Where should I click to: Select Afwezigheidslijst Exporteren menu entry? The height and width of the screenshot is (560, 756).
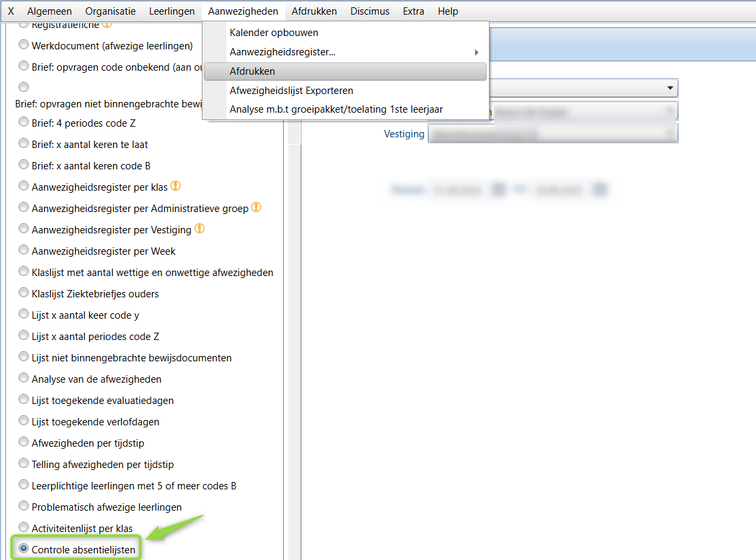291,91
